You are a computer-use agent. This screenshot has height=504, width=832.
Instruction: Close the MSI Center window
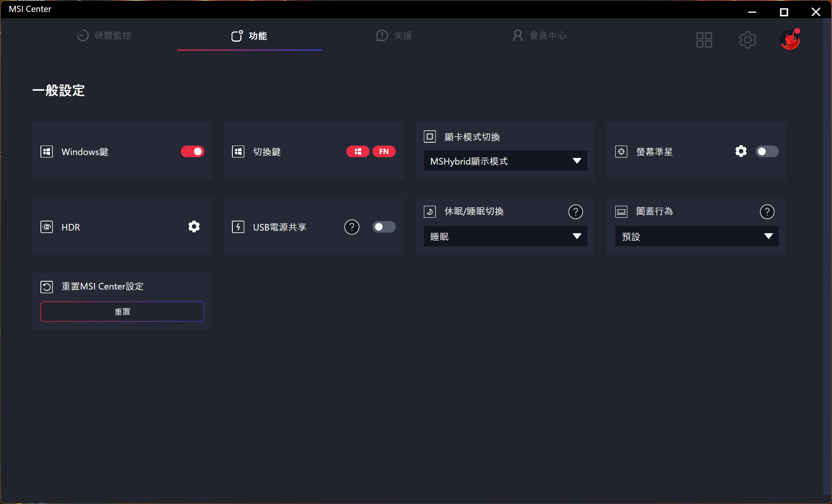[815, 12]
